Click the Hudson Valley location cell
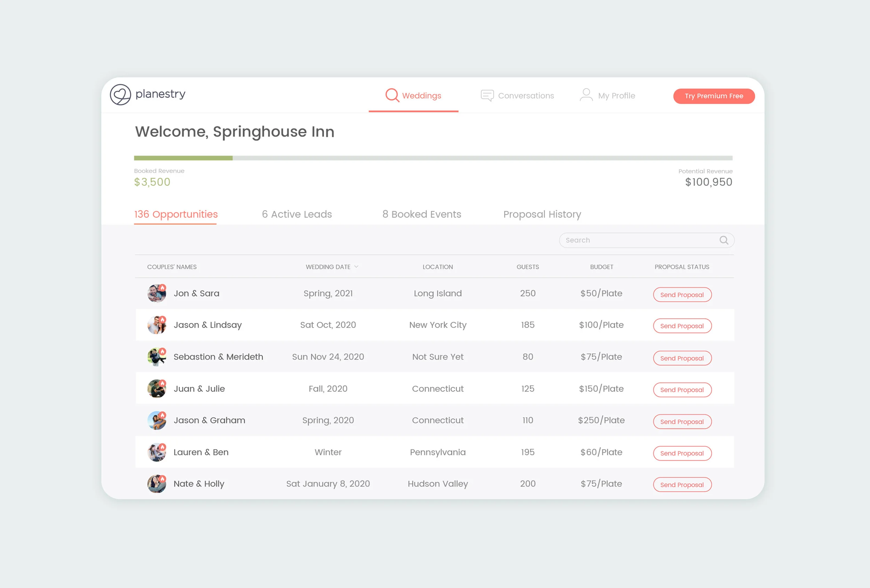Screen dimensions: 870x588 coord(438,484)
